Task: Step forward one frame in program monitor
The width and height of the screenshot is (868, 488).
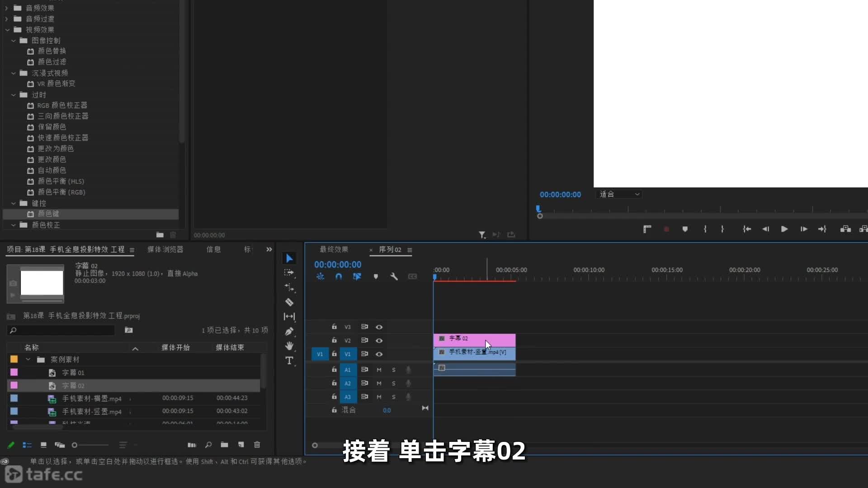Action: [x=804, y=229]
